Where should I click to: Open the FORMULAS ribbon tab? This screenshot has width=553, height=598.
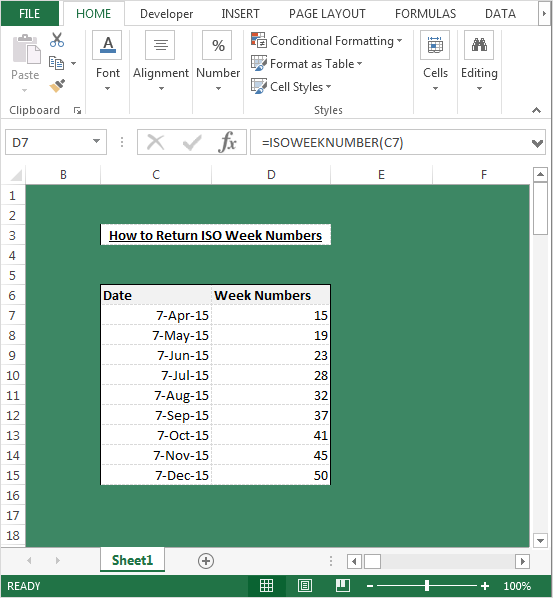click(x=425, y=14)
